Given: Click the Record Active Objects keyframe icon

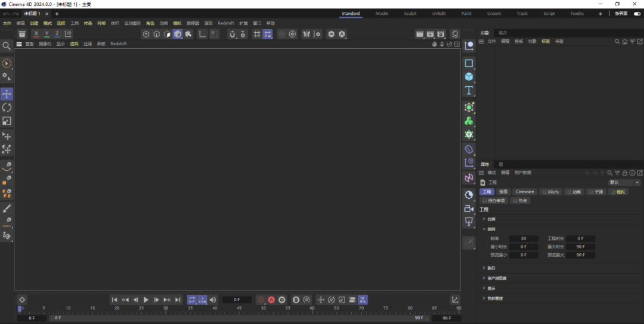Looking at the screenshot, I should (261, 300).
